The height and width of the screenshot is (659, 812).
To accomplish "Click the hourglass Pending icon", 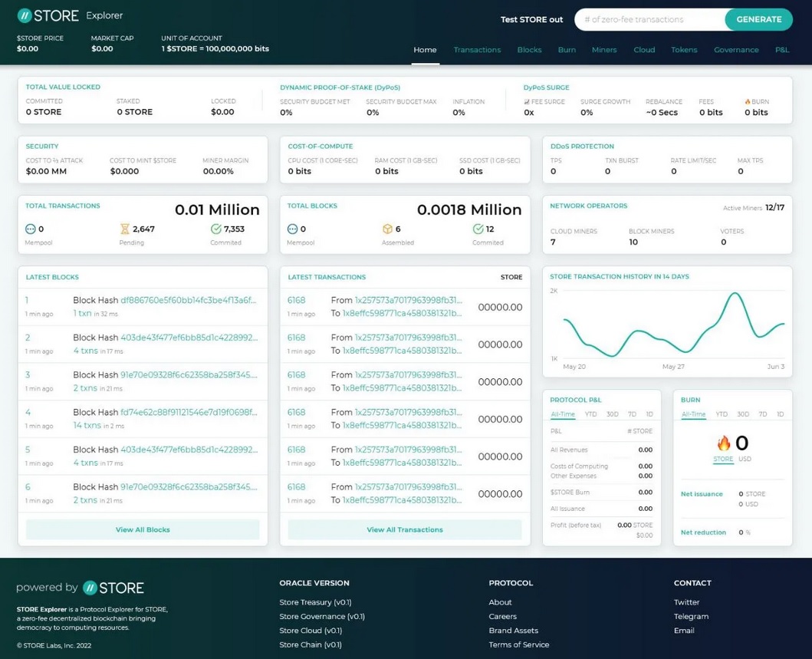I will click(x=125, y=229).
